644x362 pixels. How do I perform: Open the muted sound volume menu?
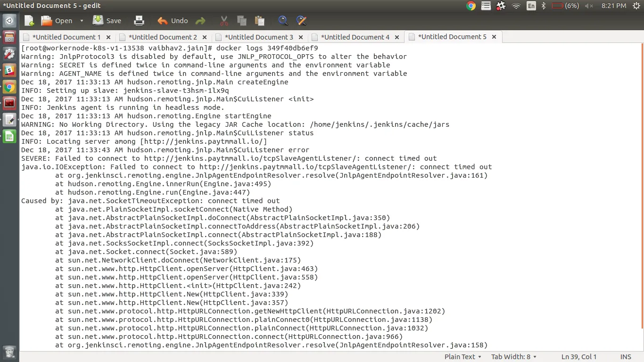coord(589,6)
